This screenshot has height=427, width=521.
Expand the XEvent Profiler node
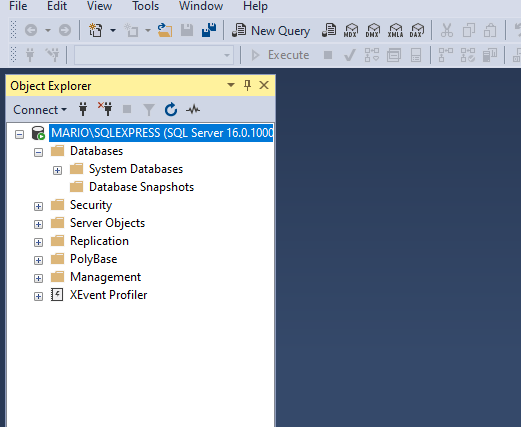click(x=38, y=296)
